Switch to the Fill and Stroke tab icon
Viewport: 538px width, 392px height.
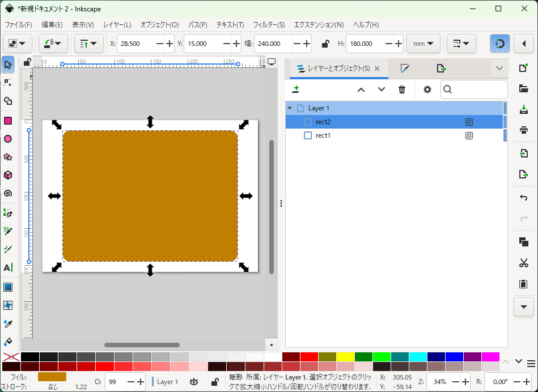pyautogui.click(x=405, y=69)
